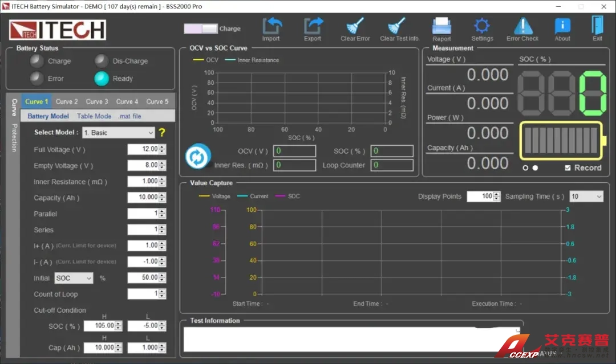The image size is (616, 364).
Task: Click the Loop Counter readout field
Action: (x=392, y=165)
